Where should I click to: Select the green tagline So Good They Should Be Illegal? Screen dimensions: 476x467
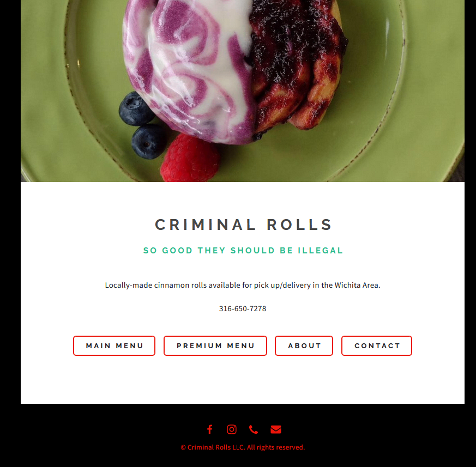[243, 251]
